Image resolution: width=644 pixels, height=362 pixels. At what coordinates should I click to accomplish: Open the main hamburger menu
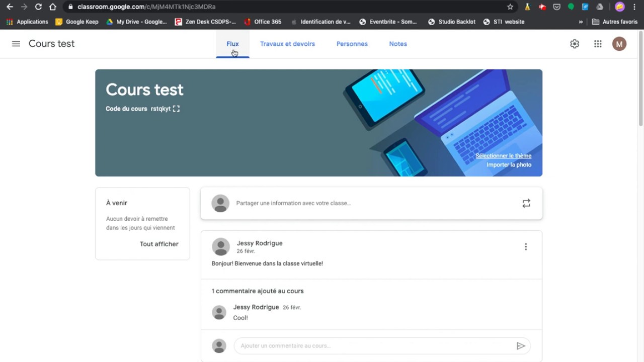tap(16, 44)
